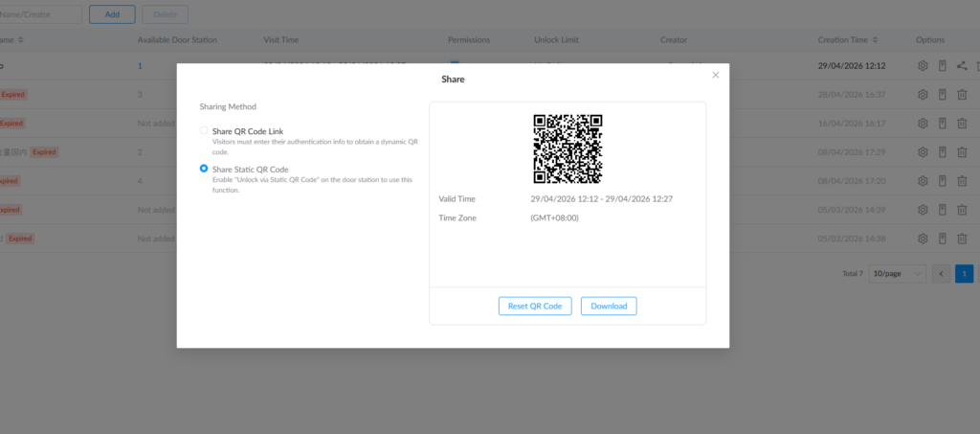Click share icon in 29/04/2026 12:12 row

click(962, 66)
